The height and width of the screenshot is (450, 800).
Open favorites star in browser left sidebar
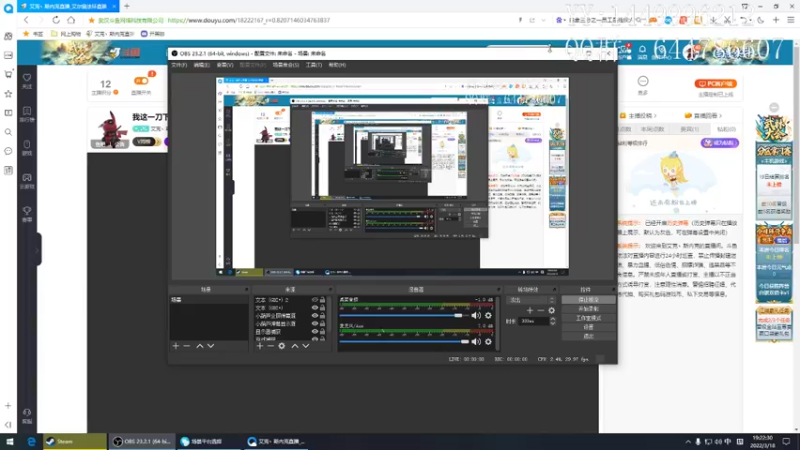[8, 94]
